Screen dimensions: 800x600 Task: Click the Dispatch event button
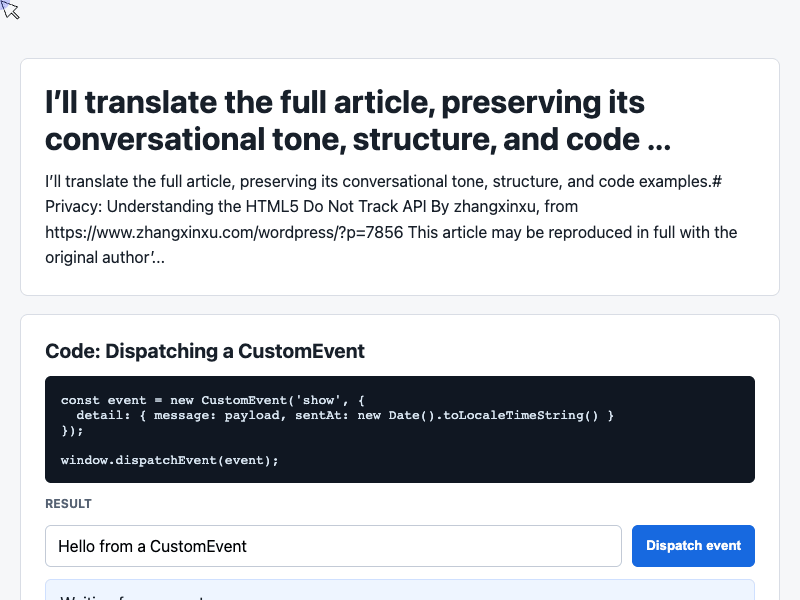point(693,545)
